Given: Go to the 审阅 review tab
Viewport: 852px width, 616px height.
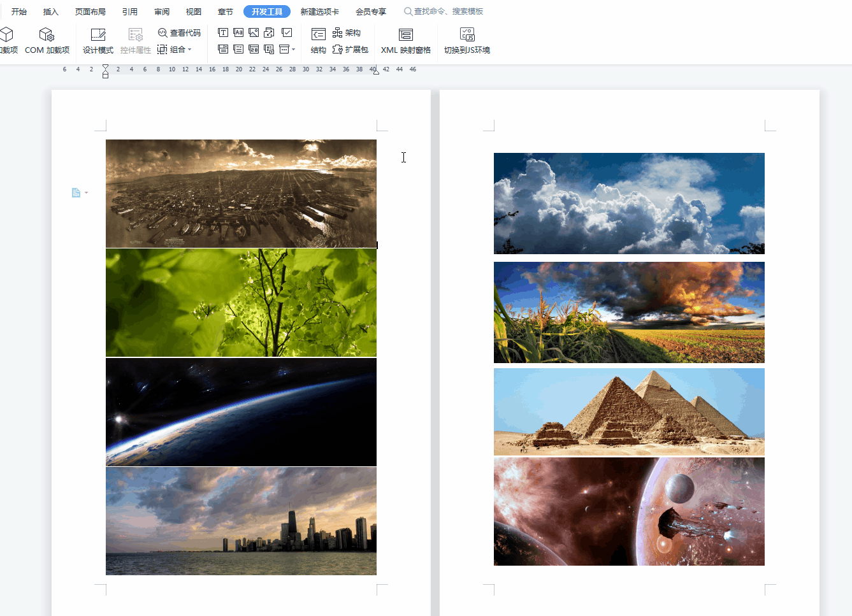Looking at the screenshot, I should tap(162, 11).
